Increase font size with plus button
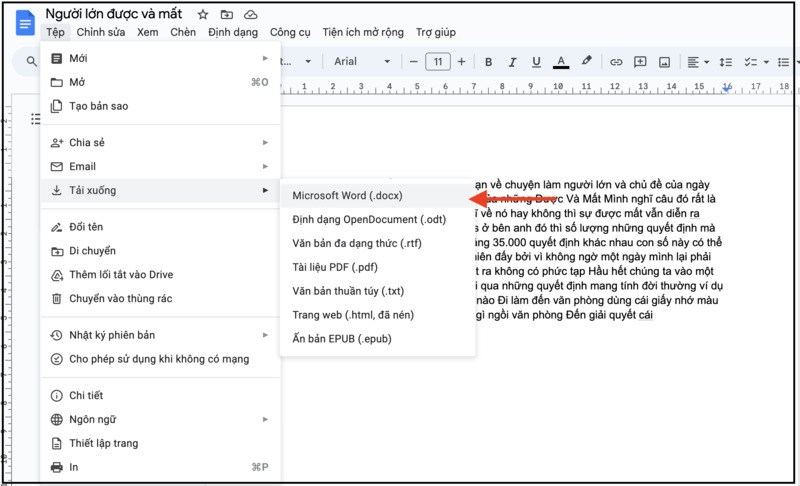This screenshot has height=486, width=800. point(463,62)
